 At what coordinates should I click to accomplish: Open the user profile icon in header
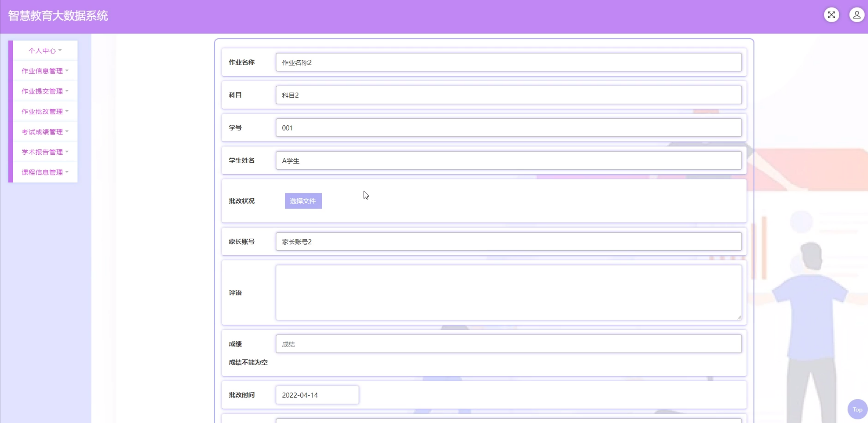point(856,15)
